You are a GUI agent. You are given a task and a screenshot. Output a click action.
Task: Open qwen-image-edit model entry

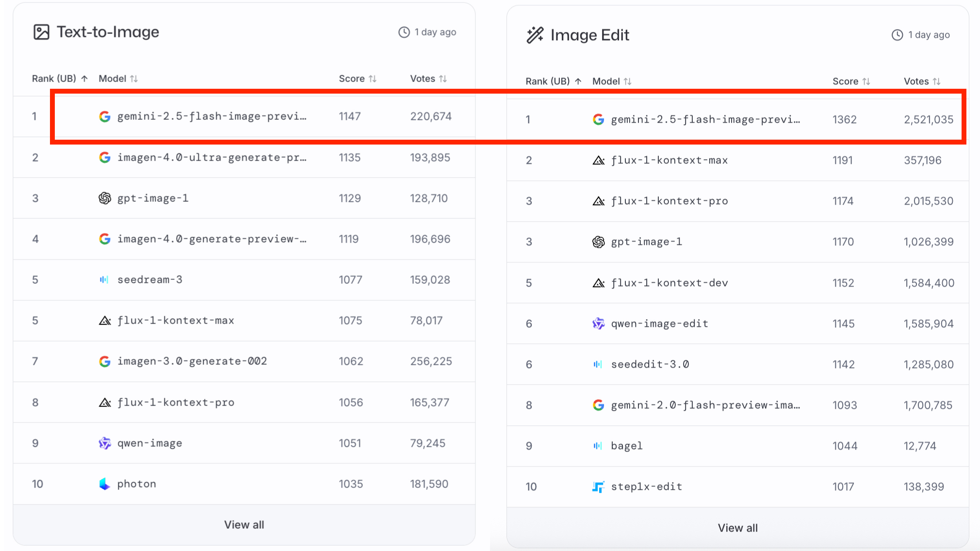pos(659,324)
